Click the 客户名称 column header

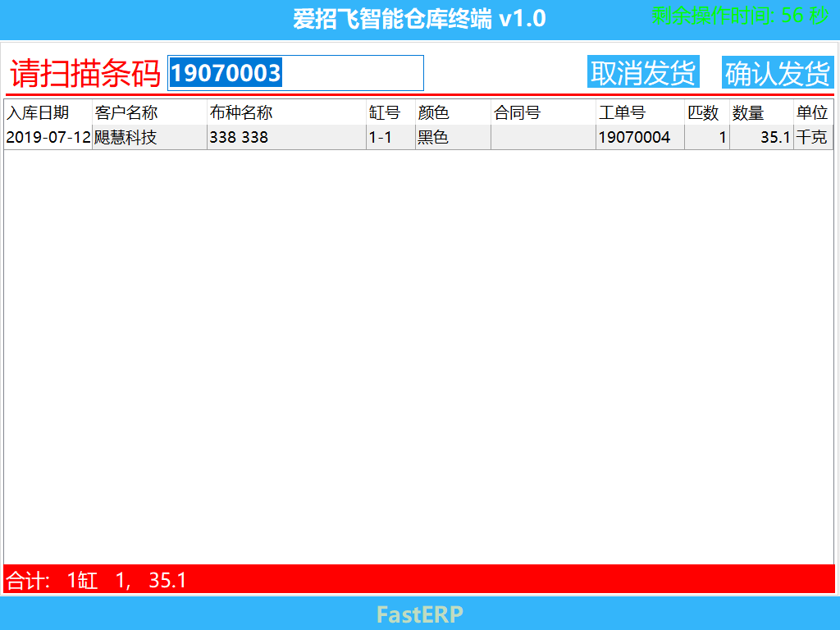149,112
